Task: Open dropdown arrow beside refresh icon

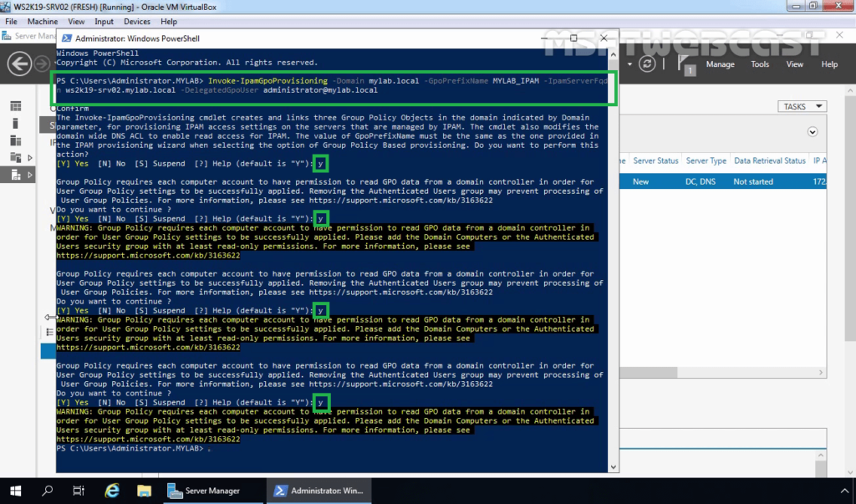Action: [x=629, y=64]
